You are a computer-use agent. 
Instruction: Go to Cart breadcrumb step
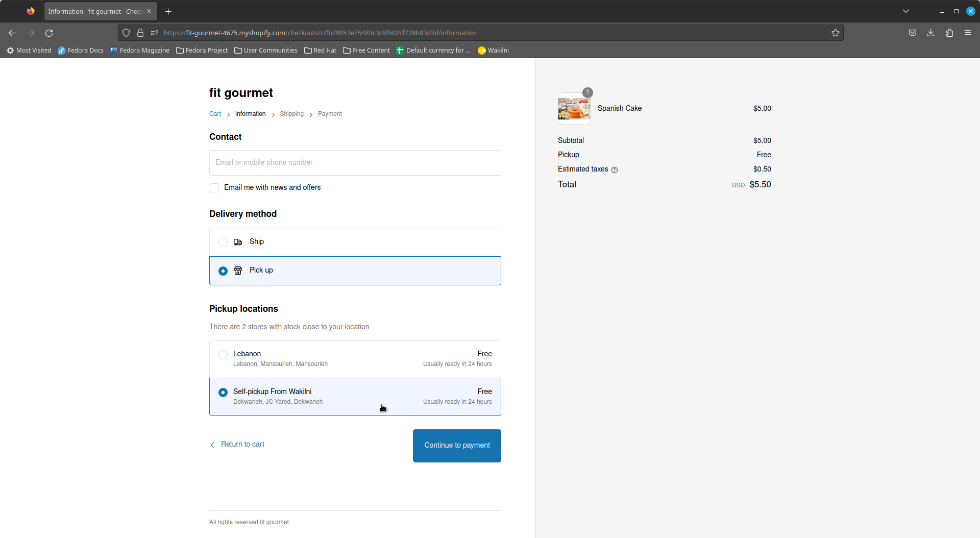[215, 114]
